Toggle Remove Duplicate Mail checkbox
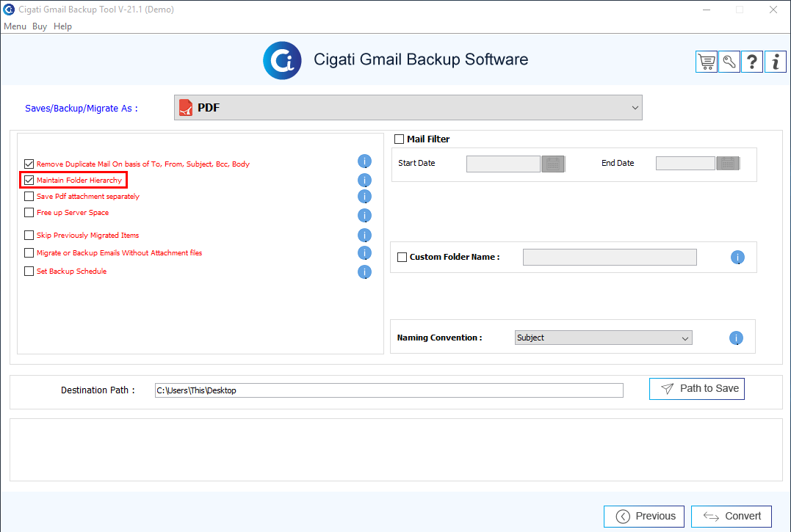Viewport: 791px width, 532px height. pyautogui.click(x=29, y=164)
